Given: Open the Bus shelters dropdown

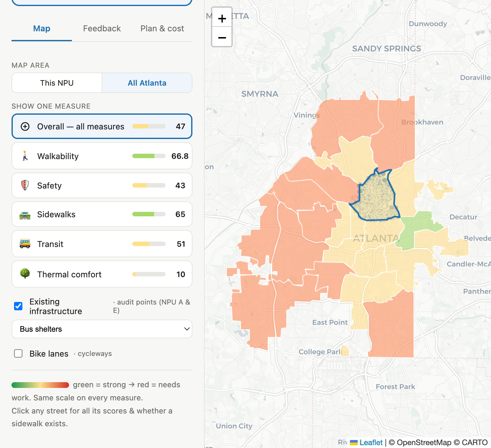Looking at the screenshot, I should coord(102,329).
